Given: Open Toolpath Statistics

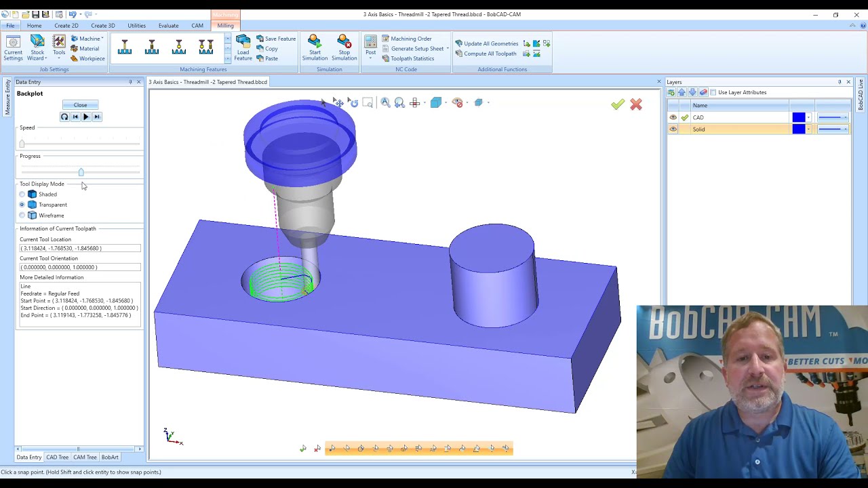Looking at the screenshot, I should click(408, 58).
